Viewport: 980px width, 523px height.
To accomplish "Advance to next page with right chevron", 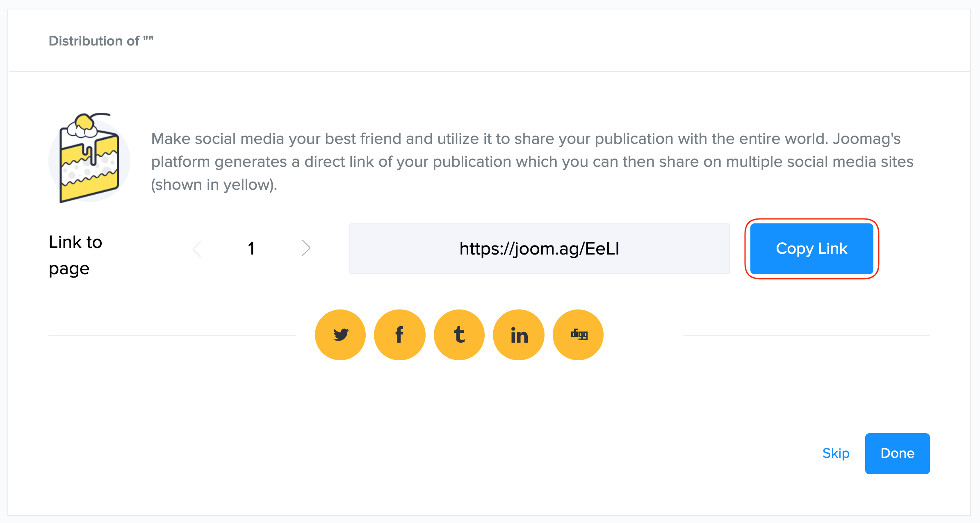I will click(x=306, y=248).
